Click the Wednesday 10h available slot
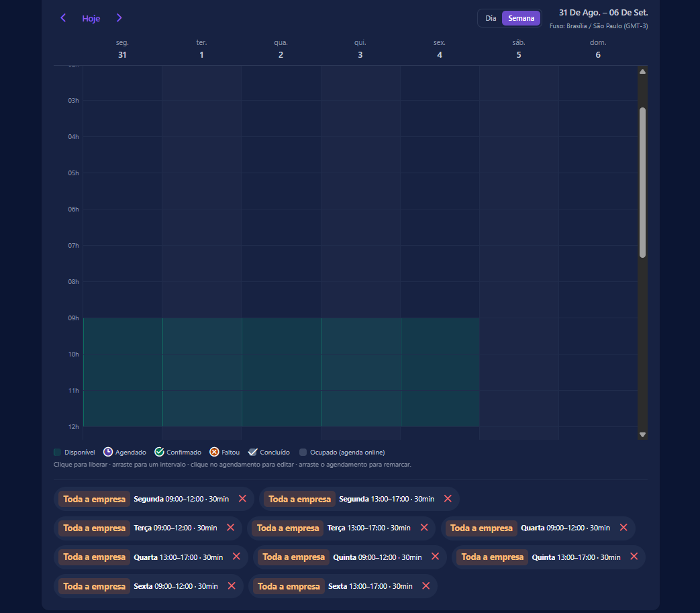Image resolution: width=700 pixels, height=613 pixels. [x=282, y=373]
